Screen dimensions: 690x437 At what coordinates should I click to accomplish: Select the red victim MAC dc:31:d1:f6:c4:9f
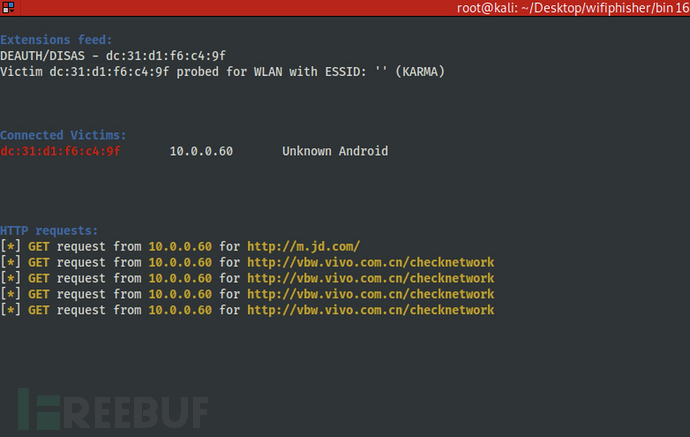coord(60,151)
